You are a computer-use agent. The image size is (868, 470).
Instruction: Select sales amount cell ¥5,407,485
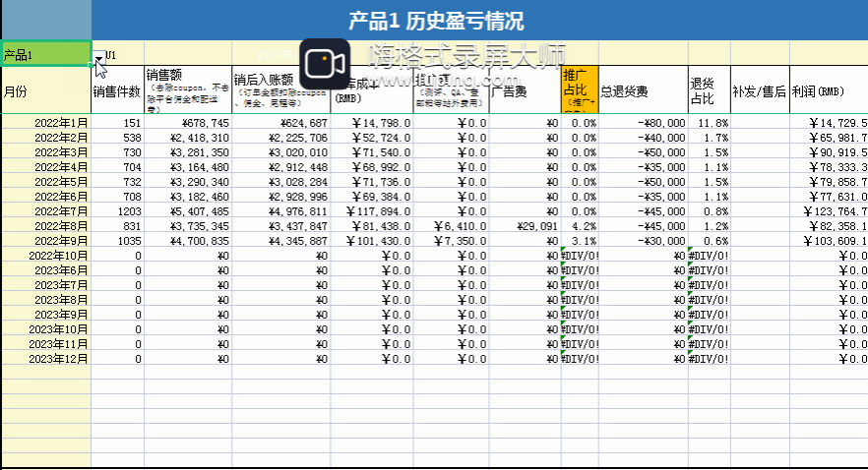pos(188,211)
